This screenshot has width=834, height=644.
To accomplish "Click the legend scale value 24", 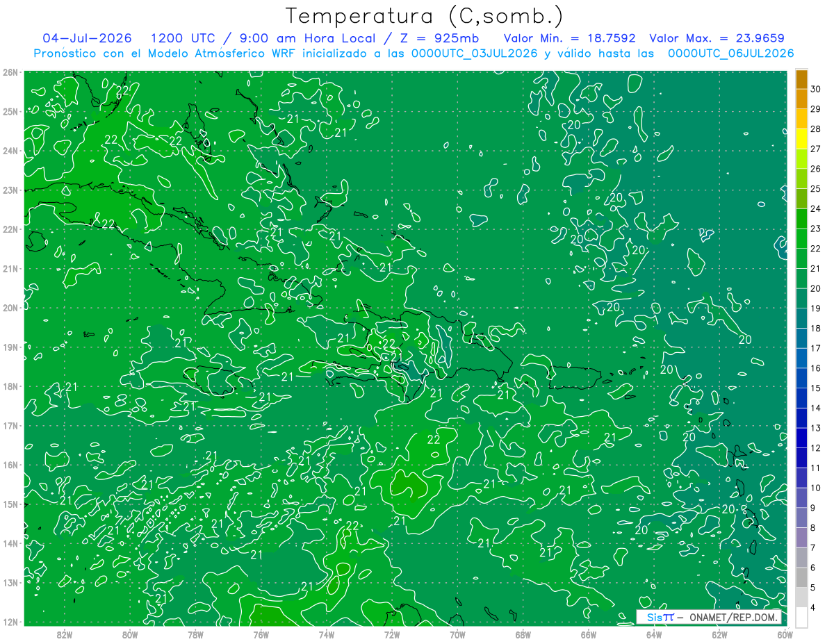I will [815, 208].
